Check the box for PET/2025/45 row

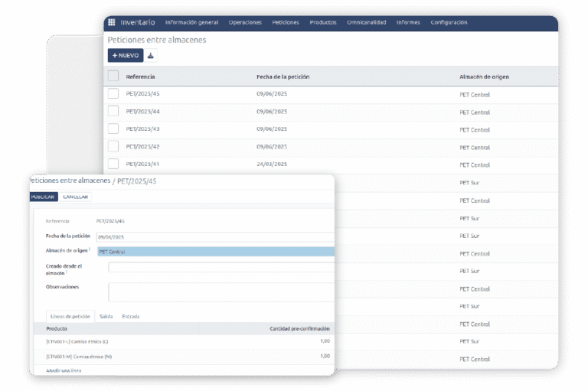coord(113,94)
